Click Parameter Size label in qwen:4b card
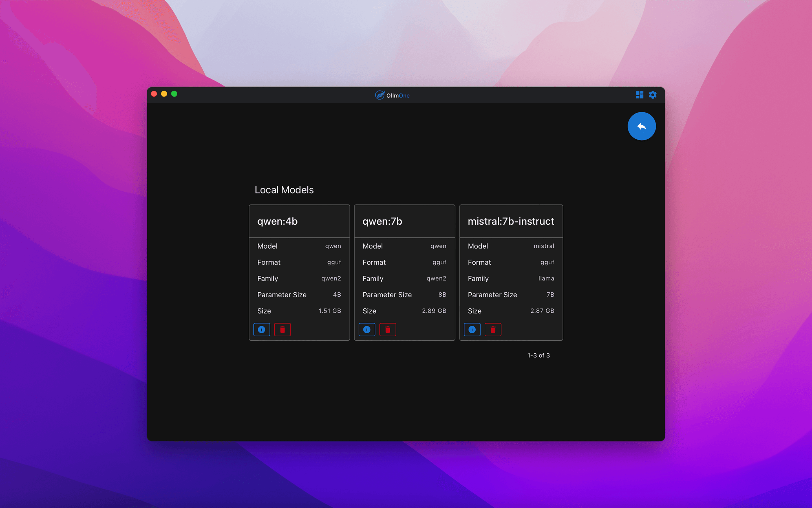This screenshot has width=812, height=508. pos(282,295)
